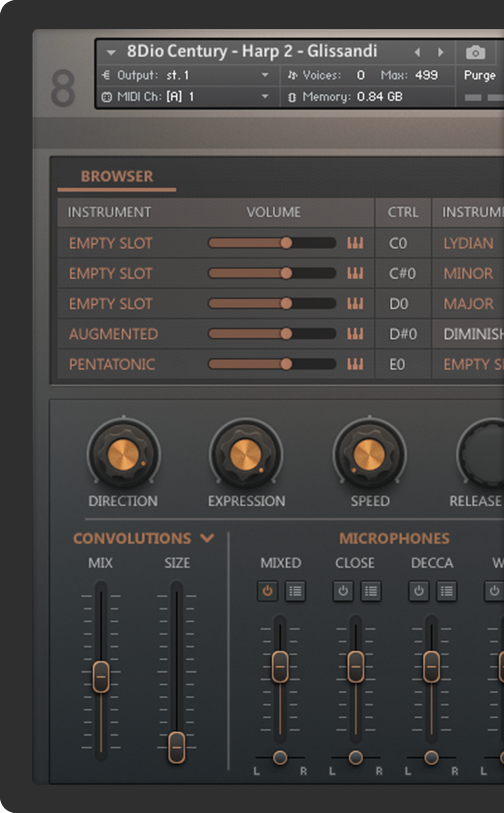This screenshot has height=813, width=504.
Task: Switch to the BROWSER tab
Action: [117, 176]
